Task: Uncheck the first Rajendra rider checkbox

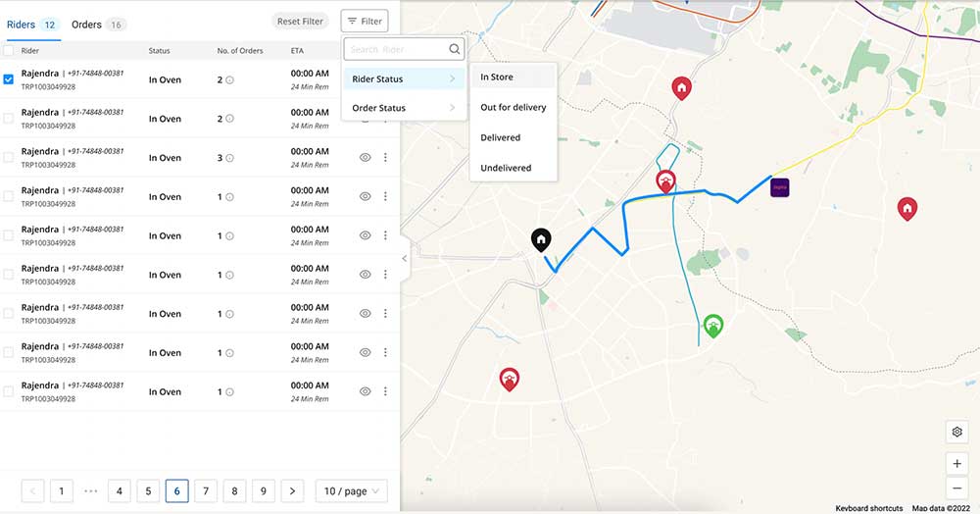Action: pyautogui.click(x=8, y=79)
